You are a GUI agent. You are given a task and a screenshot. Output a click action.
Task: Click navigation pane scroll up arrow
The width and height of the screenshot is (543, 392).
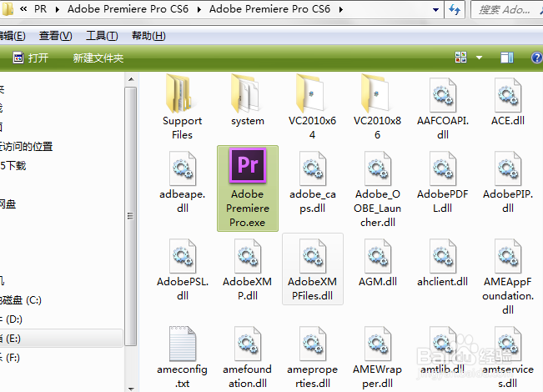tap(131, 79)
